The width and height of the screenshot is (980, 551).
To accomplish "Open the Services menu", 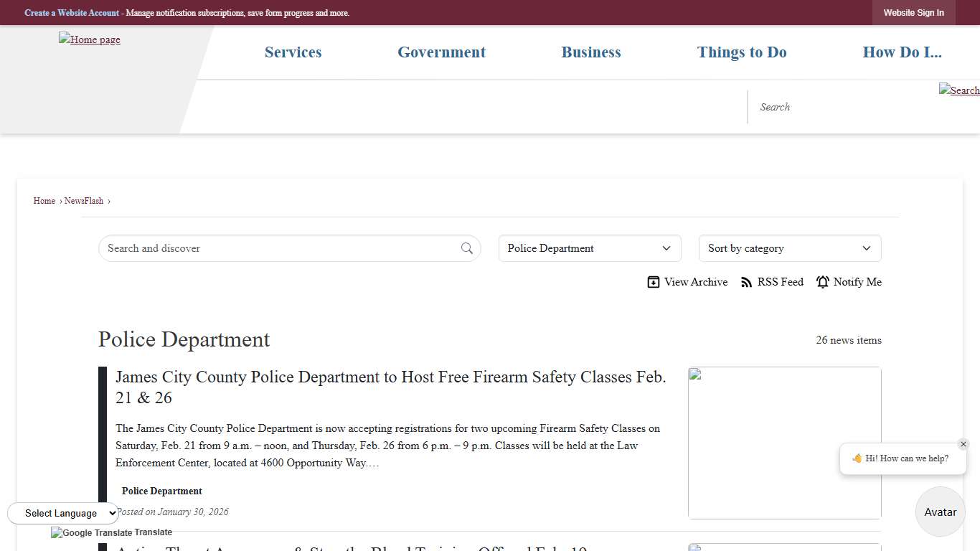I will [293, 52].
